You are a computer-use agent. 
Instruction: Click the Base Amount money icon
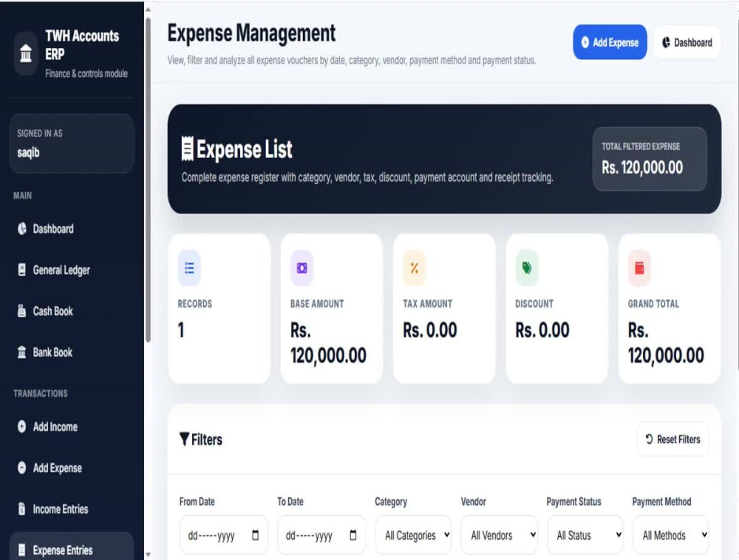302,268
